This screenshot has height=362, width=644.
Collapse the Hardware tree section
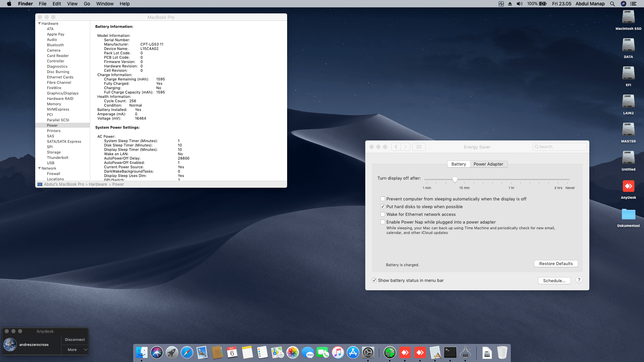pyautogui.click(x=40, y=23)
